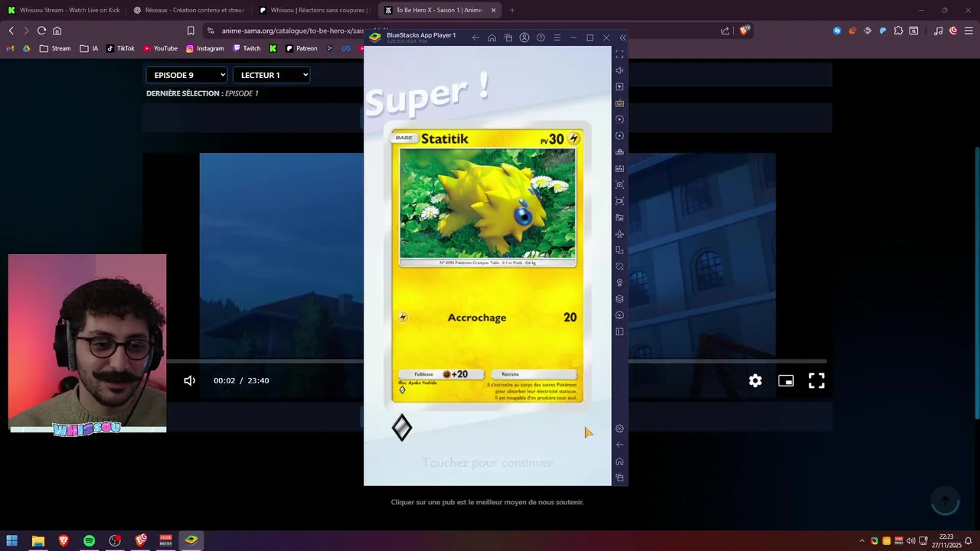Open Gmail bookmark icon
Screen dimensions: 980x551
[10, 48]
